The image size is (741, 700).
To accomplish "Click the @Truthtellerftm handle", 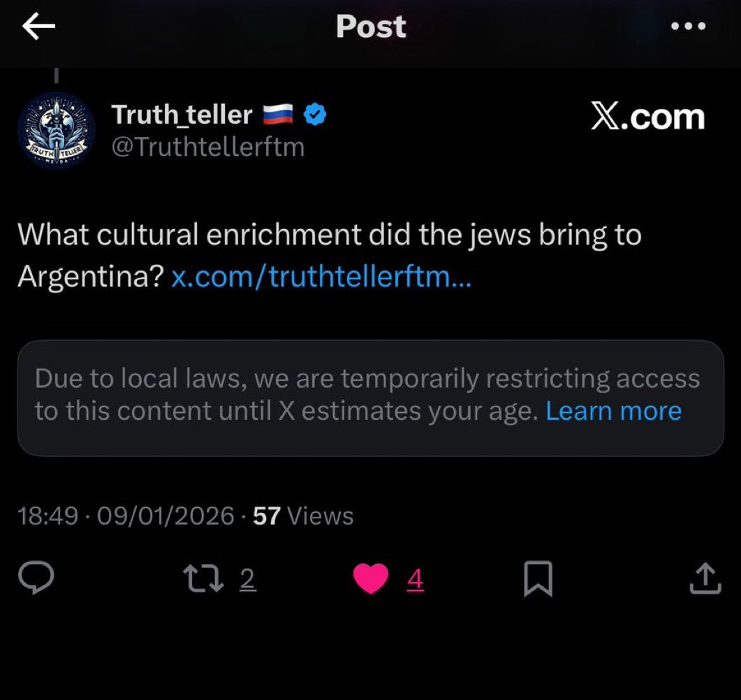I will (208, 147).
